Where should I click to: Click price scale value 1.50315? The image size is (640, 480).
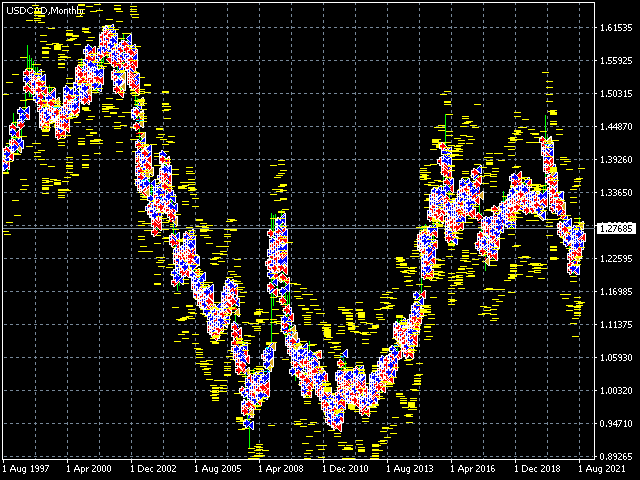point(616,93)
